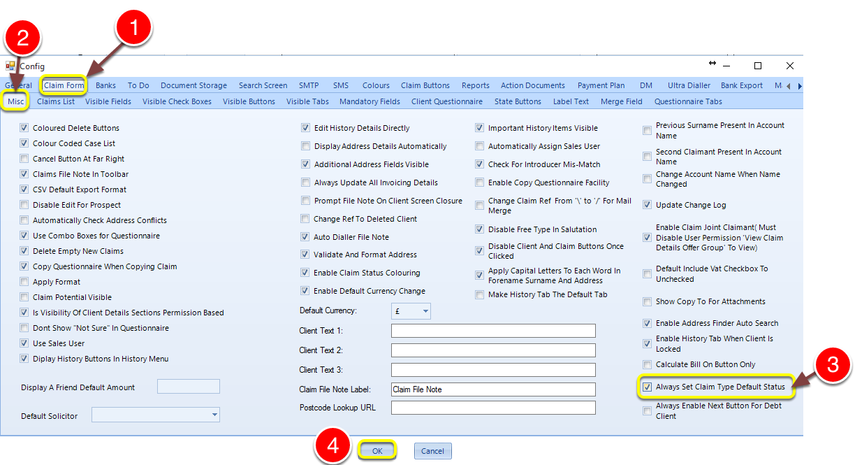Open the Client Questionnaire sub-tab

tap(447, 101)
